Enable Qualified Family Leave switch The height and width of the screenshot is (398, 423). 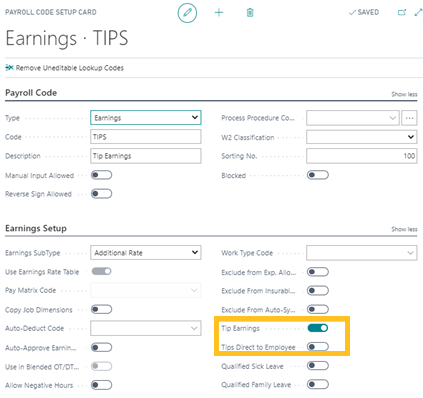pyautogui.click(x=318, y=384)
